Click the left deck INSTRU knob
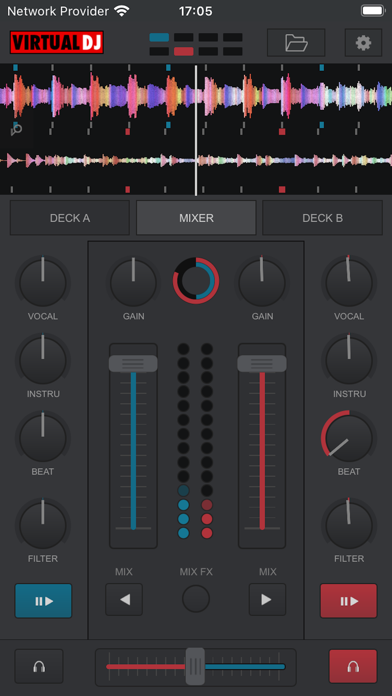392x696 pixels. [x=43, y=360]
